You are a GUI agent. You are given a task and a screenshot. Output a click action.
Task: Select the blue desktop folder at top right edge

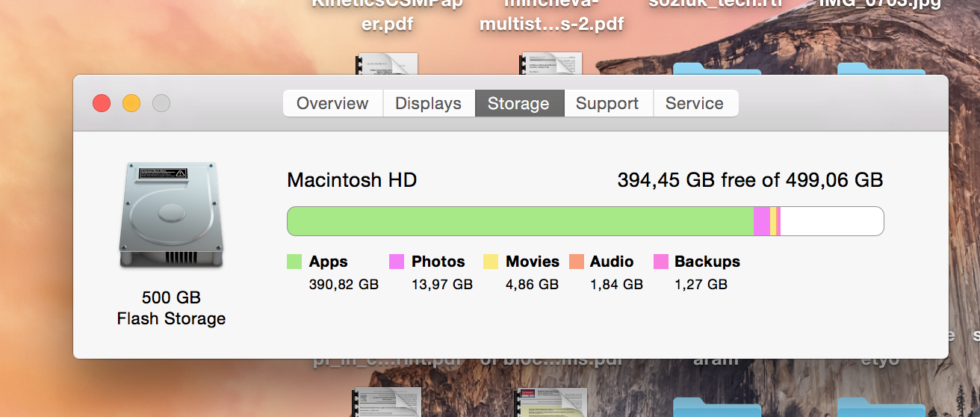click(x=881, y=69)
